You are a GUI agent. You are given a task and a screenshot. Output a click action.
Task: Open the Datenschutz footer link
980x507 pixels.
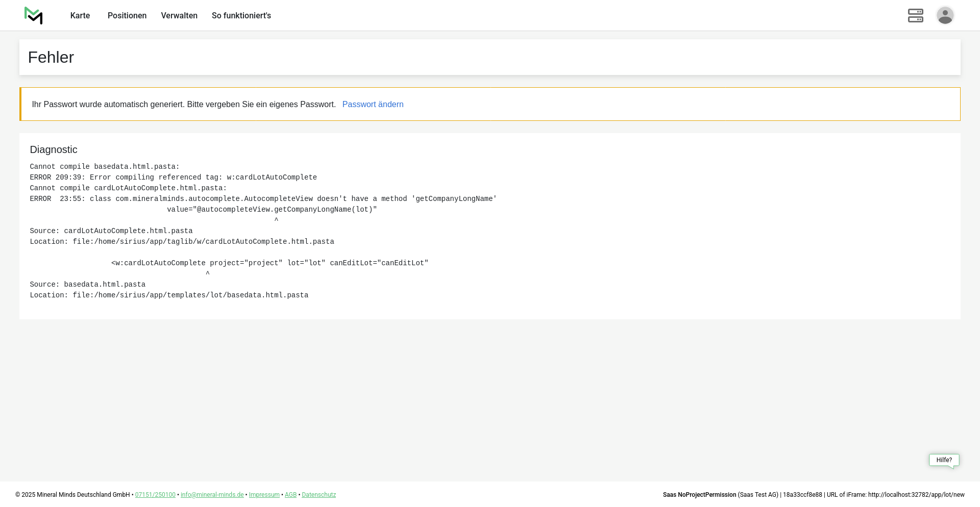(318, 495)
